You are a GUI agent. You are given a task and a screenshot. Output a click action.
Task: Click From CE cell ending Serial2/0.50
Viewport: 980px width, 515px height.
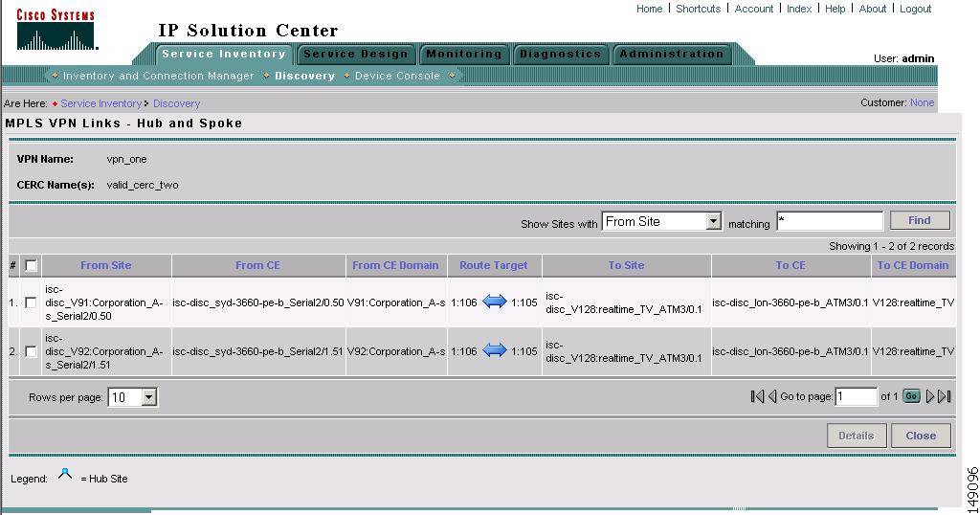pyautogui.click(x=258, y=302)
